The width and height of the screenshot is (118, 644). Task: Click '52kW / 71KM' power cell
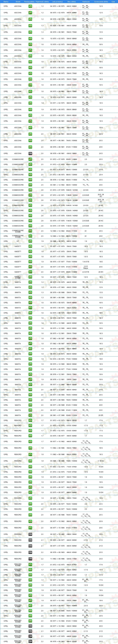[x=72, y=559]
